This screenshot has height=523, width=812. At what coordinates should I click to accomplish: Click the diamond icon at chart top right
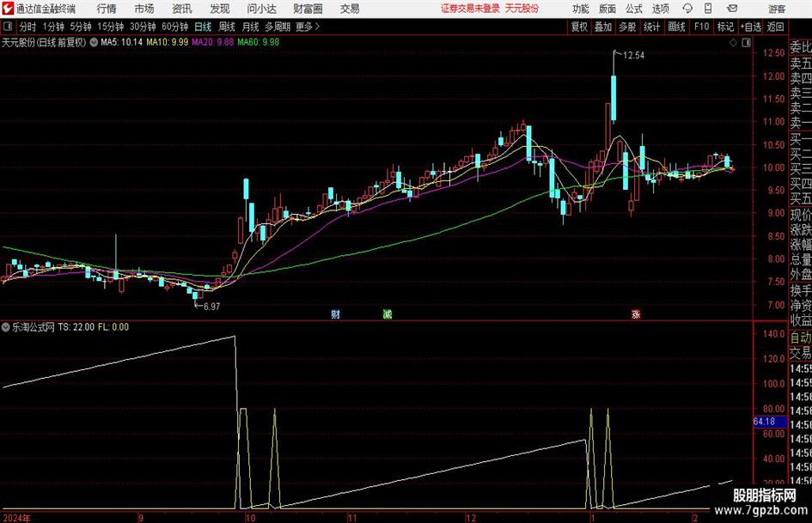(x=733, y=43)
